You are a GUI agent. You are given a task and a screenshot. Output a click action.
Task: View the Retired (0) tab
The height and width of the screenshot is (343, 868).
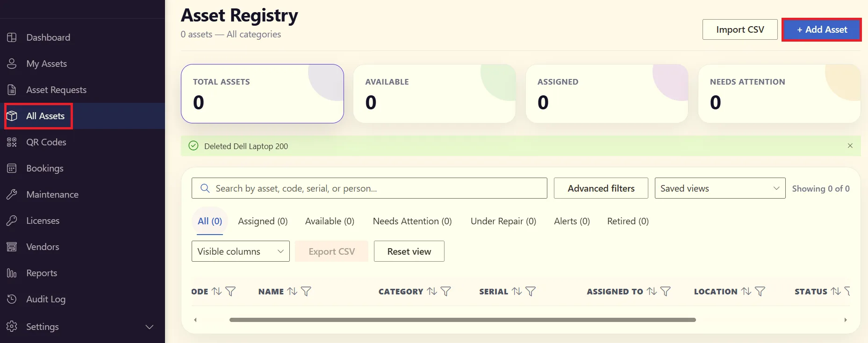point(628,221)
